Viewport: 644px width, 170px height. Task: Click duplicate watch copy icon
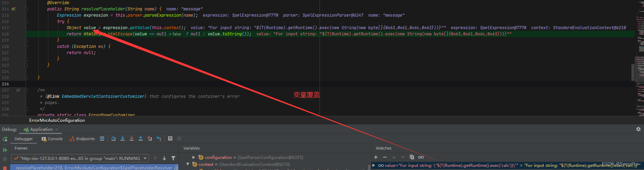click(412, 157)
